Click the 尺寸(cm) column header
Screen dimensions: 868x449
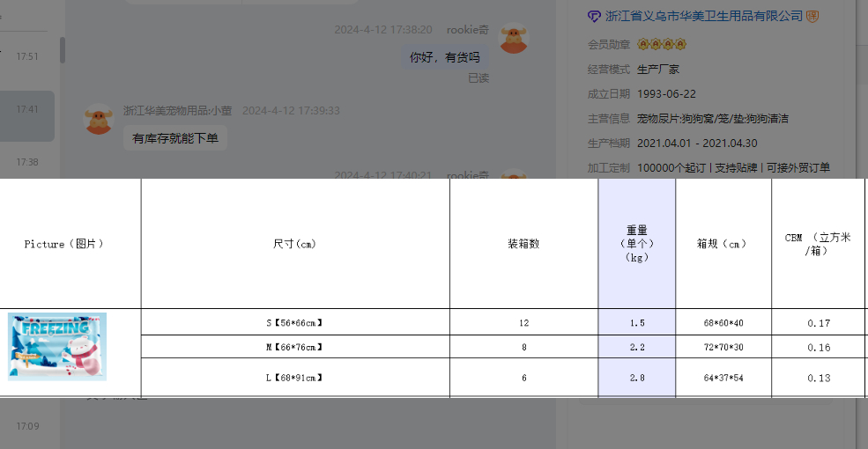(295, 244)
